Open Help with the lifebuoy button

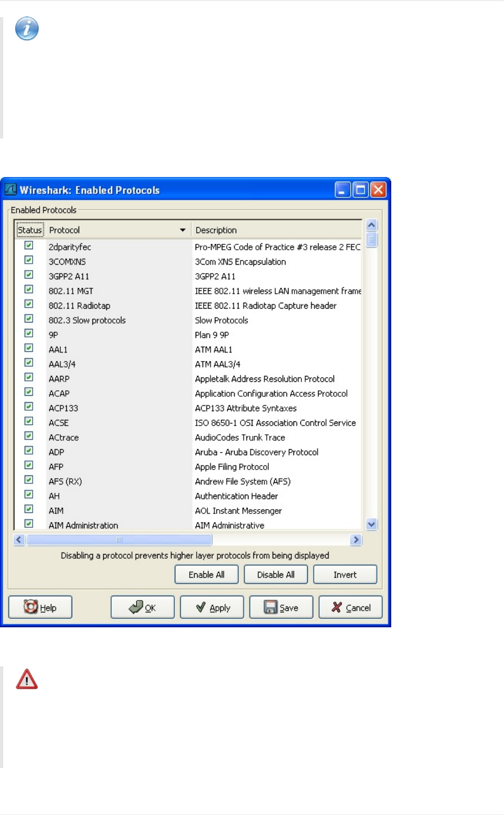tap(40, 608)
